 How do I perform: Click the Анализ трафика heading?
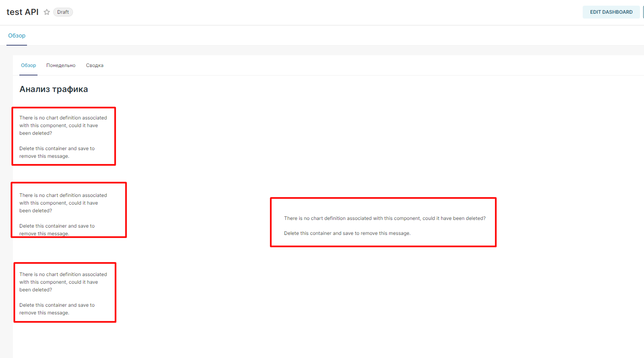(54, 89)
